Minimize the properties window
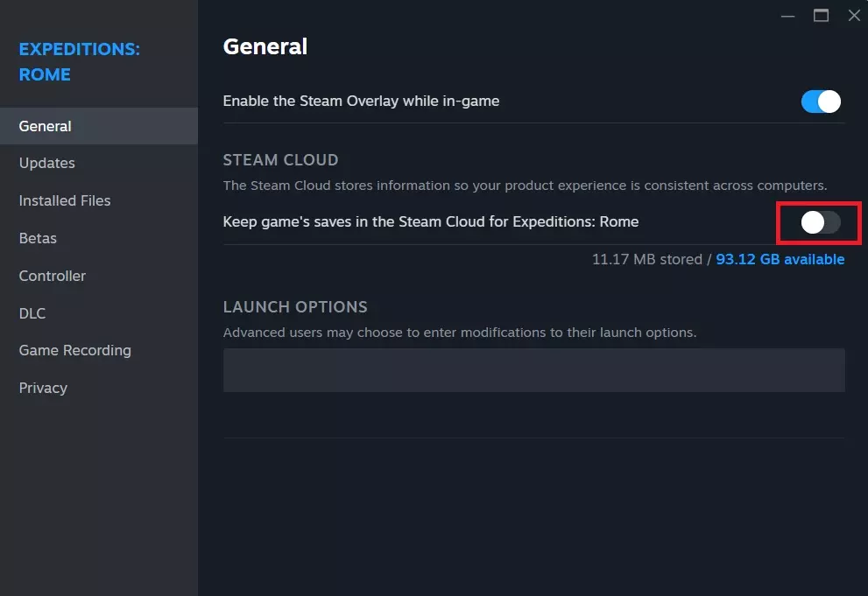Viewport: 868px width, 596px height. [788, 16]
